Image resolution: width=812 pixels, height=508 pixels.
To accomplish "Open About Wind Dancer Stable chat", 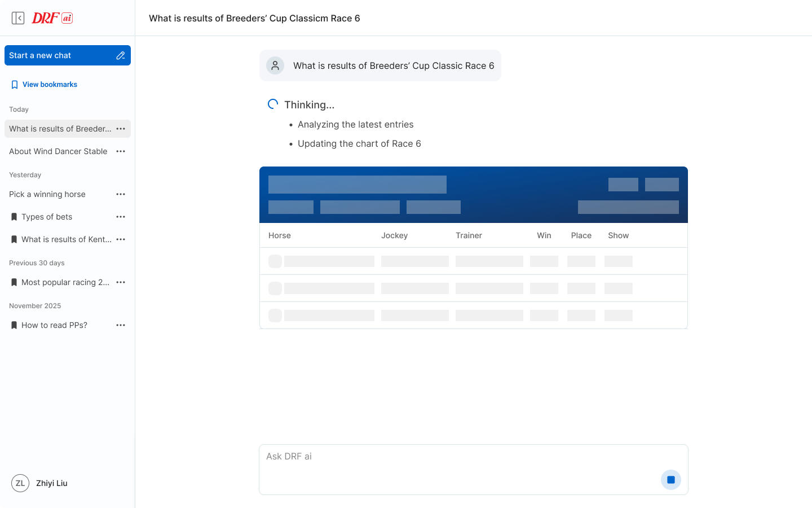I will point(58,151).
